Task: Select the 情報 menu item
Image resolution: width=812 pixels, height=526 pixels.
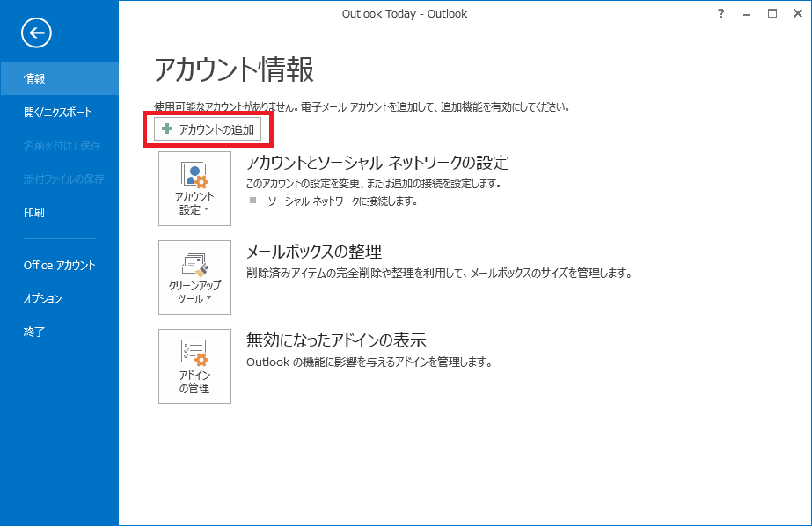Action: click(60, 78)
